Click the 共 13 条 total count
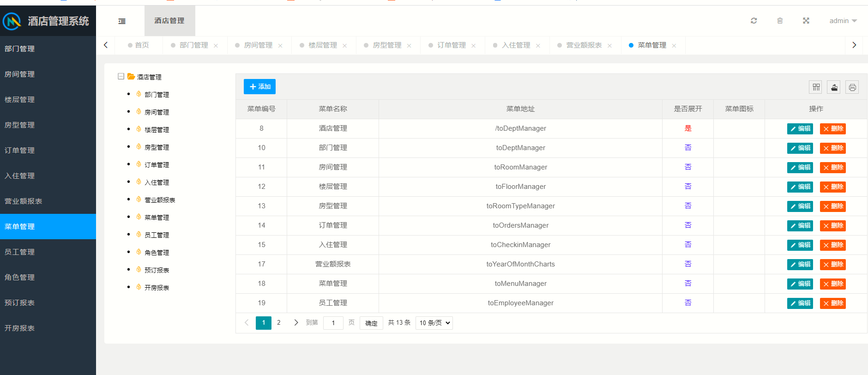The width and height of the screenshot is (868, 375). tap(399, 323)
